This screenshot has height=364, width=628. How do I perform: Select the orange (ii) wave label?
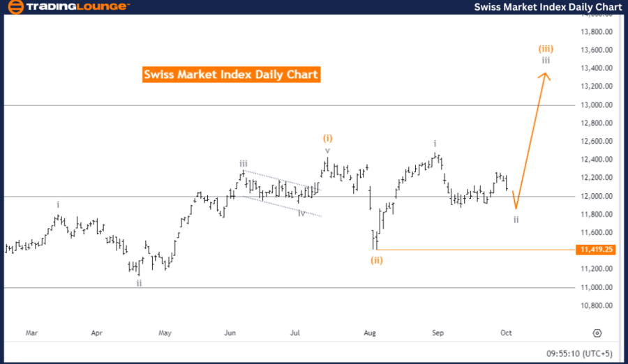[x=377, y=260]
